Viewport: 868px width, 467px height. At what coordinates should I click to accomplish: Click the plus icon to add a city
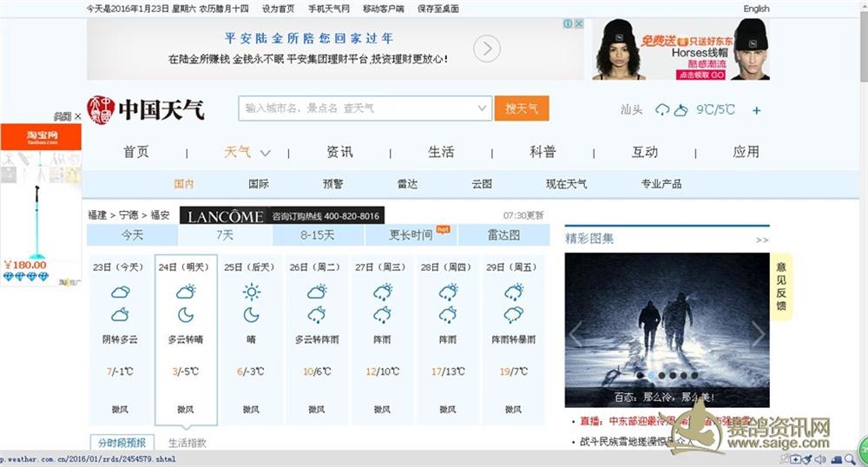pos(756,110)
